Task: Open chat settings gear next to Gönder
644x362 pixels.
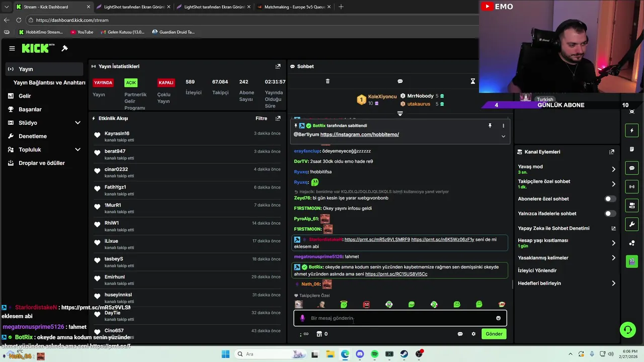Action: [473, 334]
